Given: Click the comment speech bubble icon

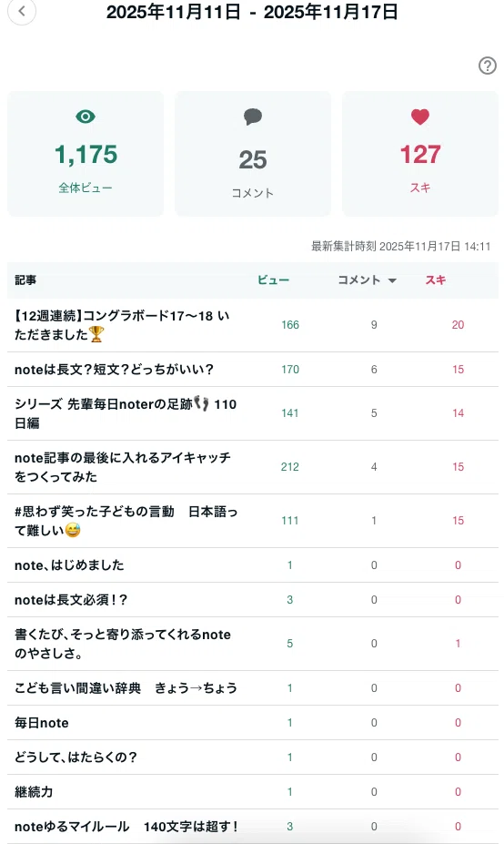Looking at the screenshot, I should point(253,117).
